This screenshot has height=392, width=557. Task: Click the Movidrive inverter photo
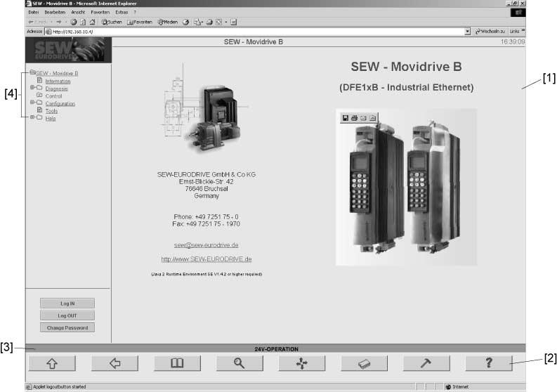click(x=406, y=188)
